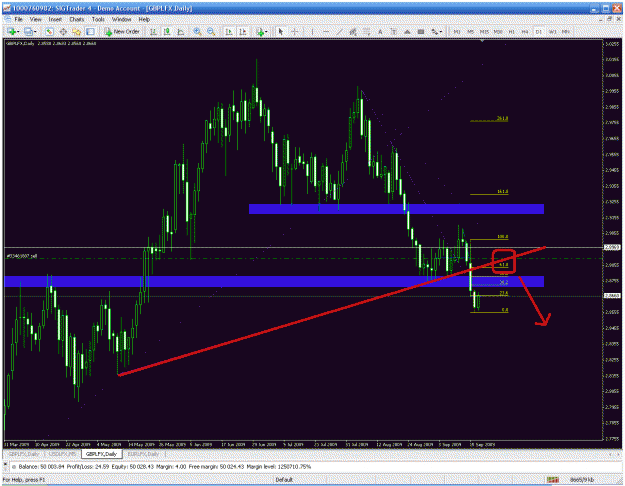The width and height of the screenshot is (625, 486).
Task: Open the Charts menu
Action: coord(77,20)
